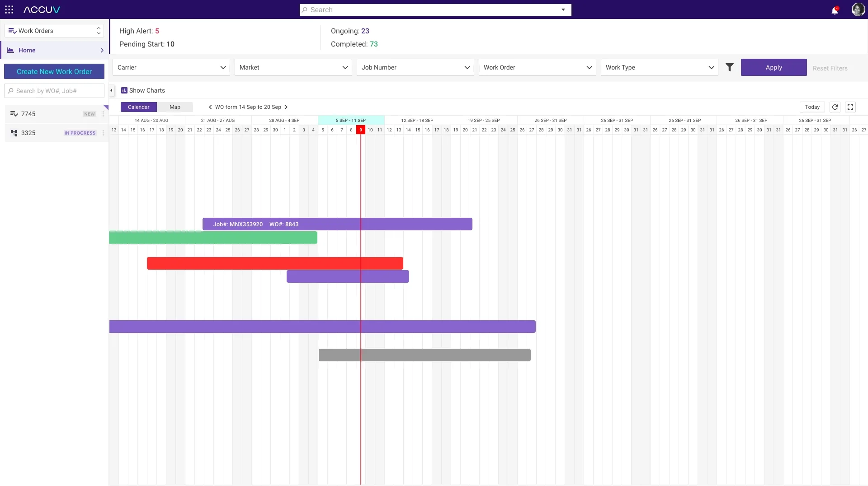Click the 5 SEP - 11 SEP week header

[351, 121]
